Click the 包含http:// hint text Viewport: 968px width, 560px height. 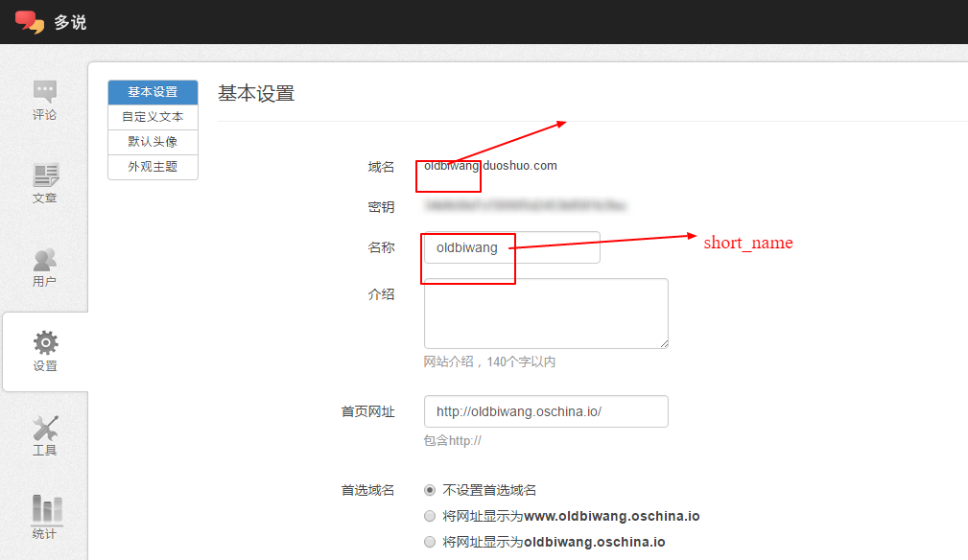453,440
